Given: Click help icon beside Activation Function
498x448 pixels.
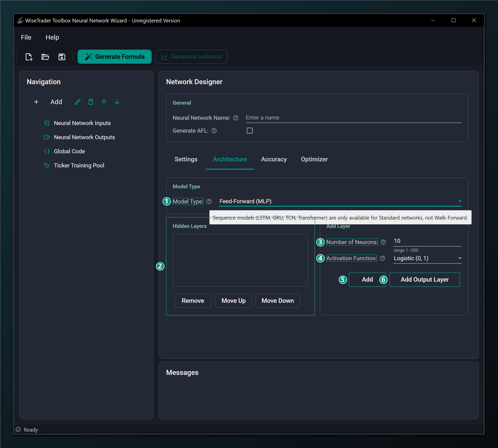Looking at the screenshot, I should (x=382, y=258).
